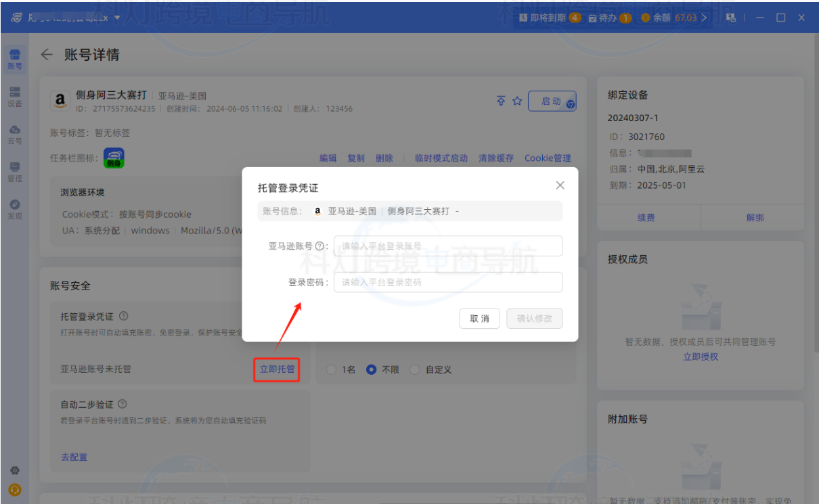Choose the 1名 radio option
819x504 pixels.
point(332,369)
